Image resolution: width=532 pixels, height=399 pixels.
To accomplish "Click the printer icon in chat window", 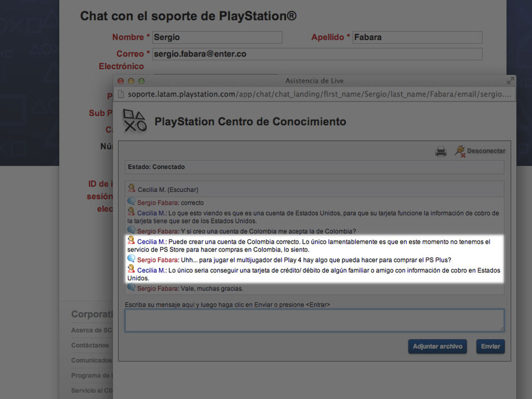I will [x=441, y=151].
